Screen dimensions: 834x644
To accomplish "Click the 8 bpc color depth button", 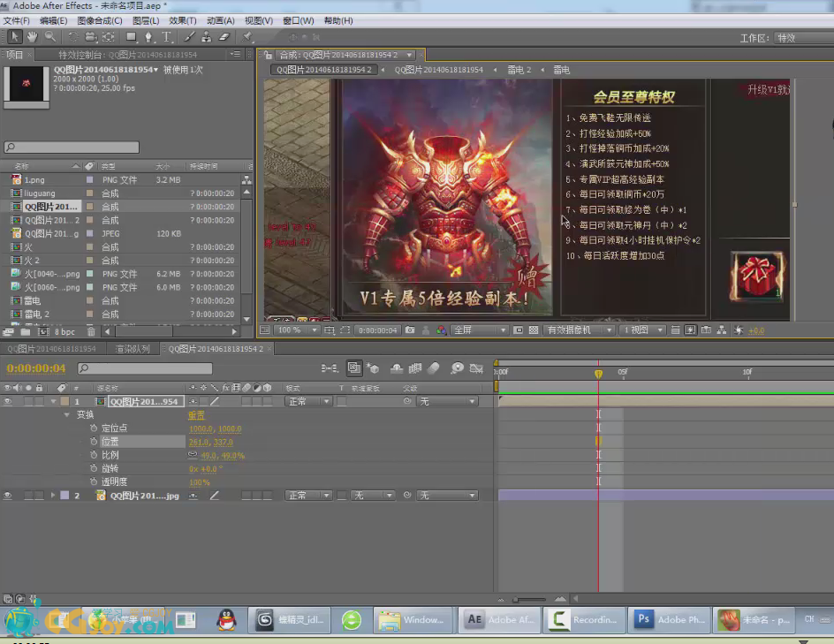I will pos(64,332).
